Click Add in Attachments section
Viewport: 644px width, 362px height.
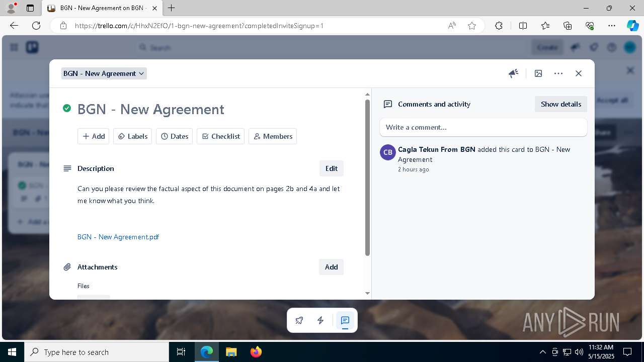332,267
